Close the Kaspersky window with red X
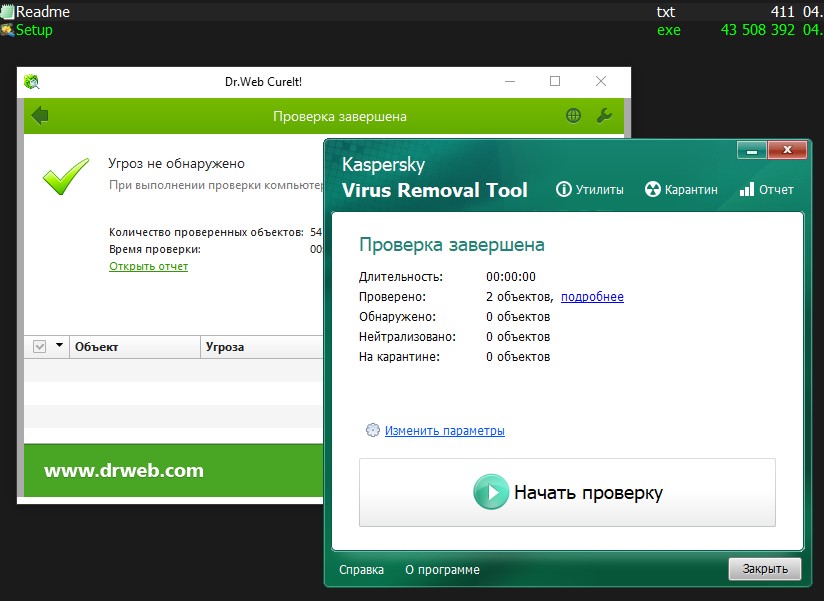Viewport: 824px width, 601px height. pyautogui.click(x=787, y=150)
